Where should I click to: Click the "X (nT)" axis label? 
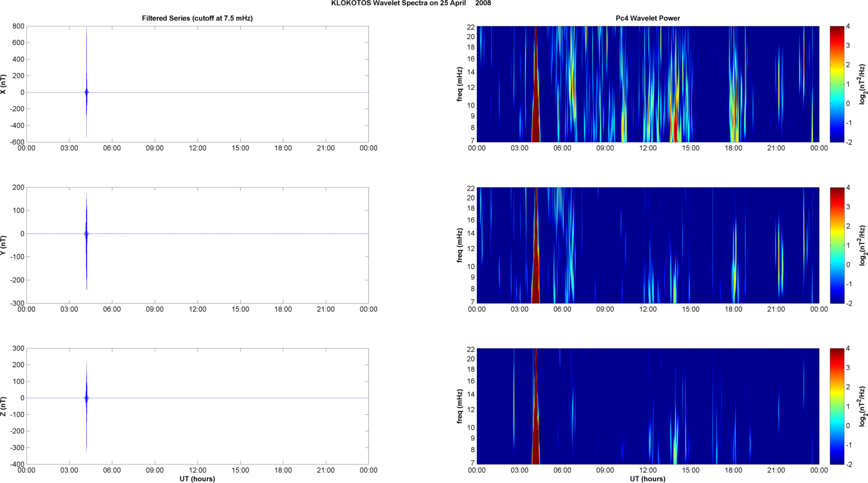pos(3,84)
